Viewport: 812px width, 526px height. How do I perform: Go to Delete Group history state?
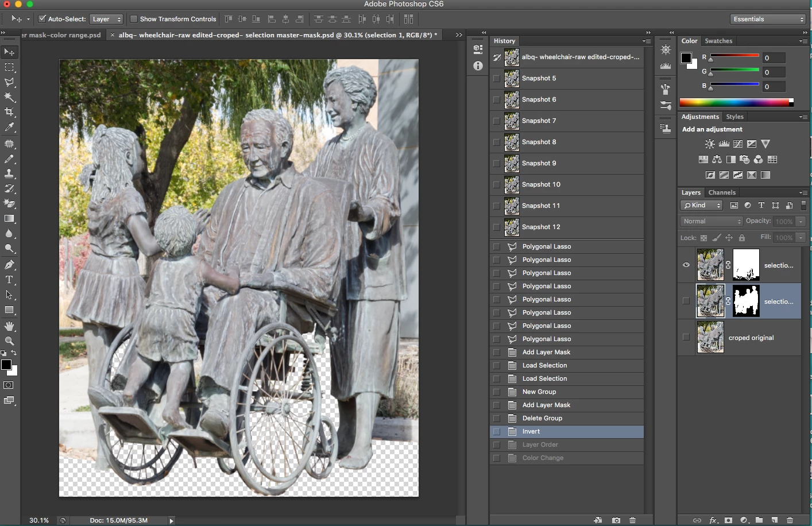pyautogui.click(x=567, y=419)
